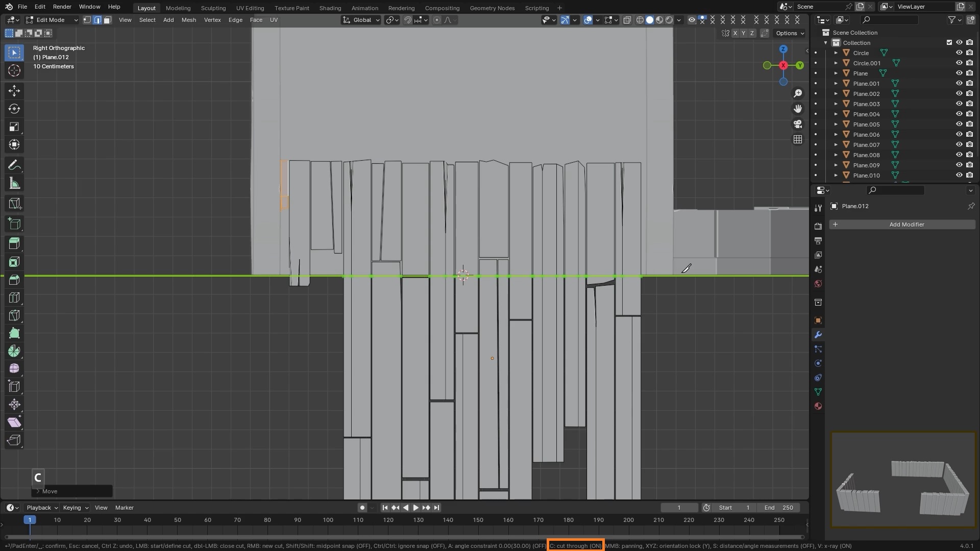Viewport: 980px width, 551px height.
Task: Click the End frame 250 field
Action: pyautogui.click(x=779, y=508)
